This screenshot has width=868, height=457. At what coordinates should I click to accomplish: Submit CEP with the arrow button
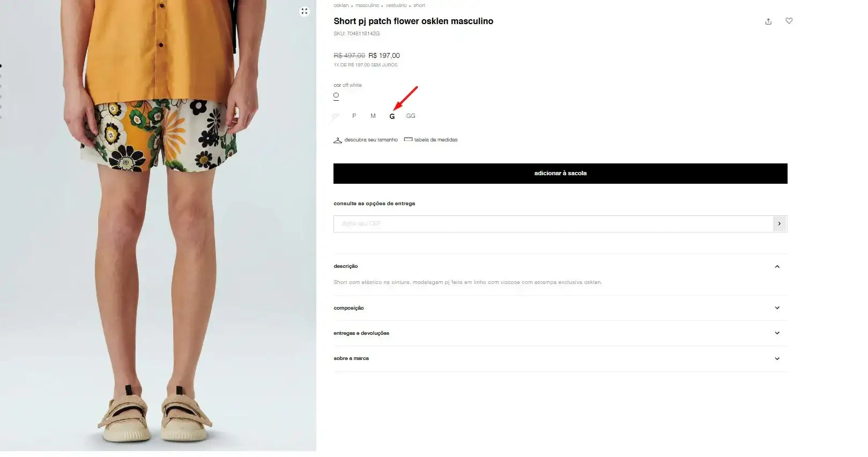[779, 224]
